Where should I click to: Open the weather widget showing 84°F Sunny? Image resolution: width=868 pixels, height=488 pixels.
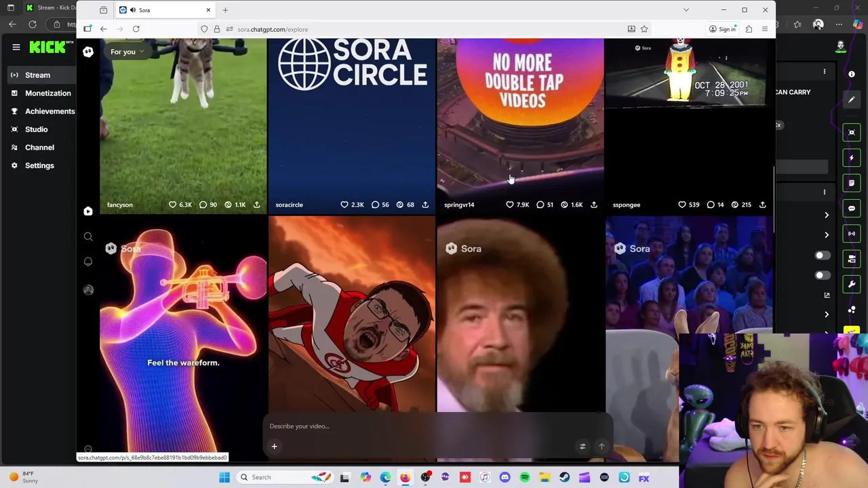click(24, 477)
